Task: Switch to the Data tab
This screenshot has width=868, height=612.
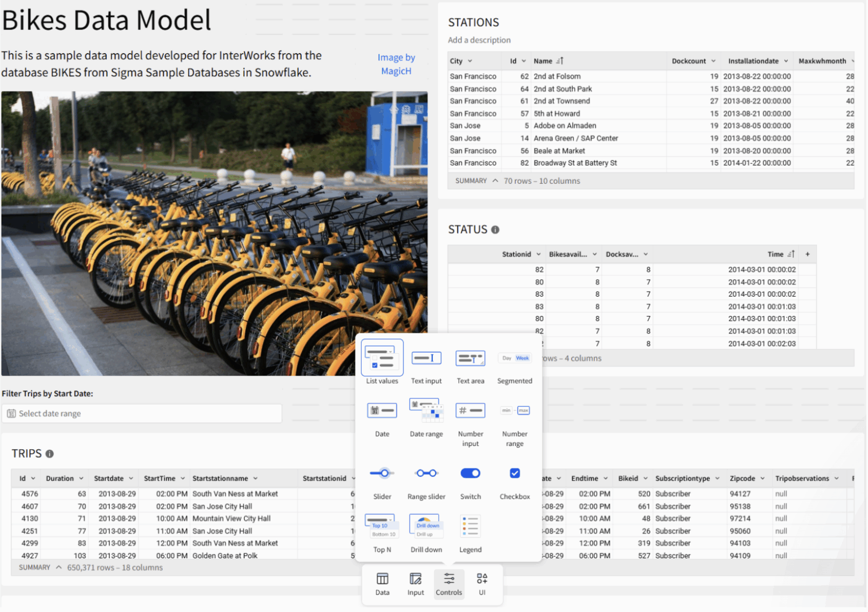Action: pyautogui.click(x=382, y=584)
